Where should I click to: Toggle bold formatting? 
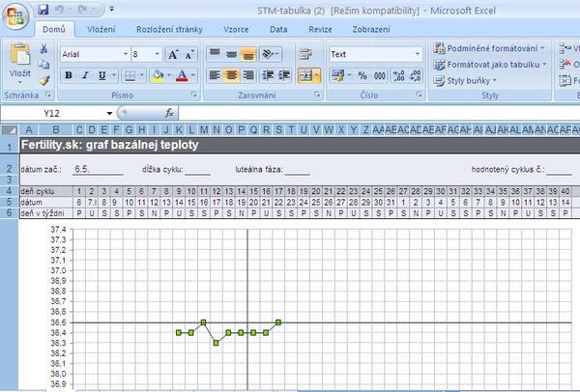pyautogui.click(x=70, y=75)
